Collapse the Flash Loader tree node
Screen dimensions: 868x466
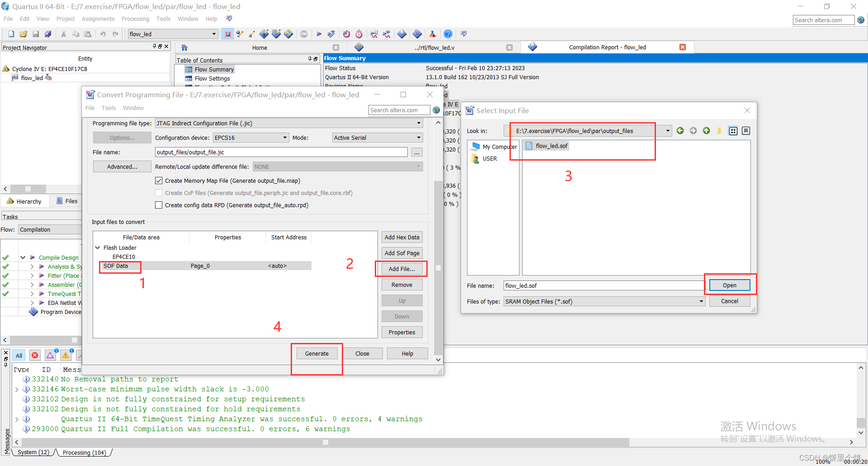pyautogui.click(x=98, y=247)
